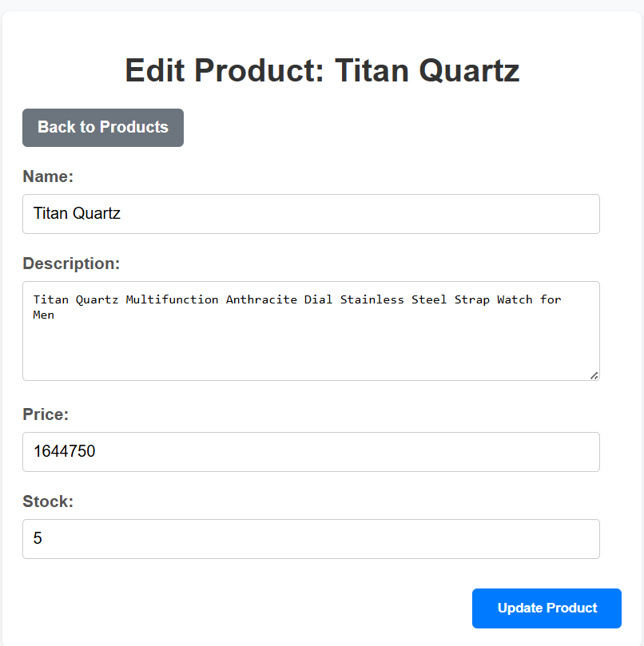Place cursor on word "Men" in description
The width and height of the screenshot is (644, 646).
coord(44,315)
